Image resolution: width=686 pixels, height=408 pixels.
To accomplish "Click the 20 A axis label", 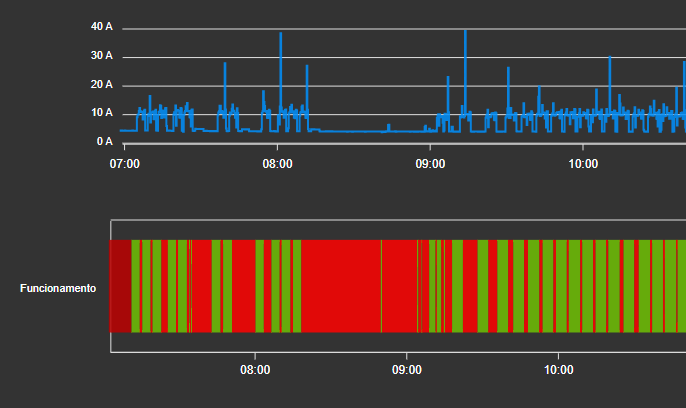I will [x=102, y=84].
